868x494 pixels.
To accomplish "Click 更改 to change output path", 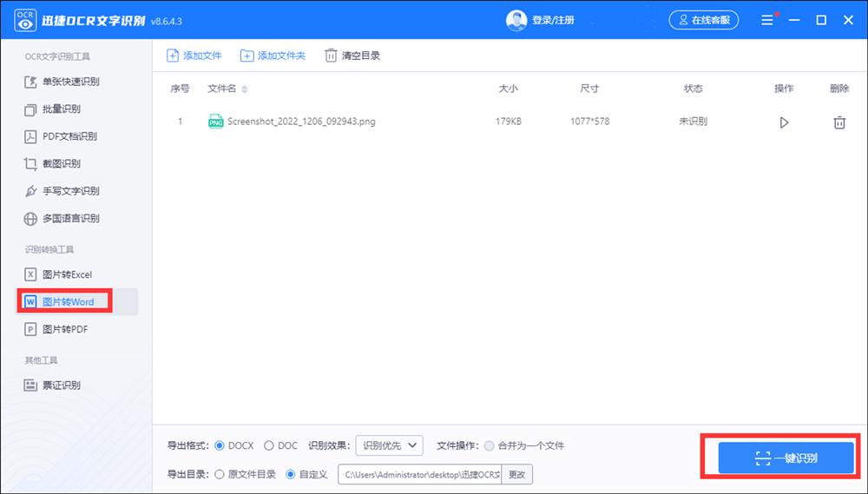I will 517,474.
